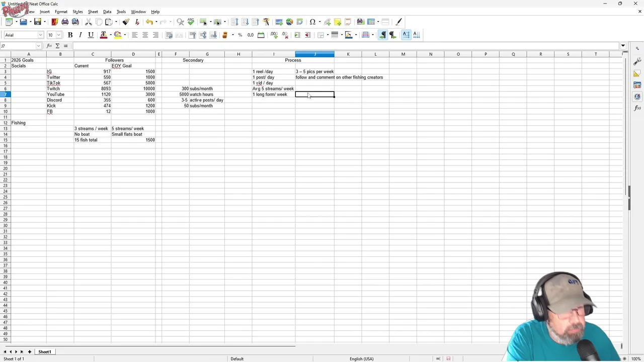
Task: Toggle Right-To-Left paragraph direction
Action: 393,35
